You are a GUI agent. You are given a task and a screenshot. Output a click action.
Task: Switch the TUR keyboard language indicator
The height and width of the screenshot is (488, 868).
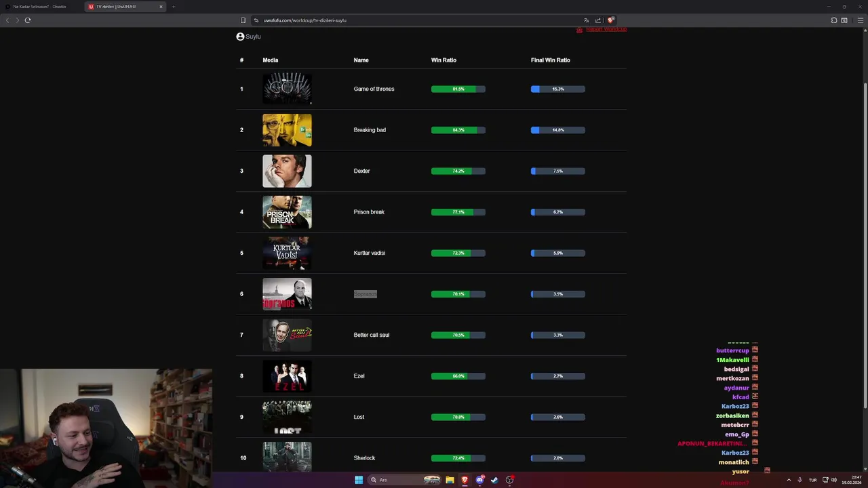(x=812, y=480)
